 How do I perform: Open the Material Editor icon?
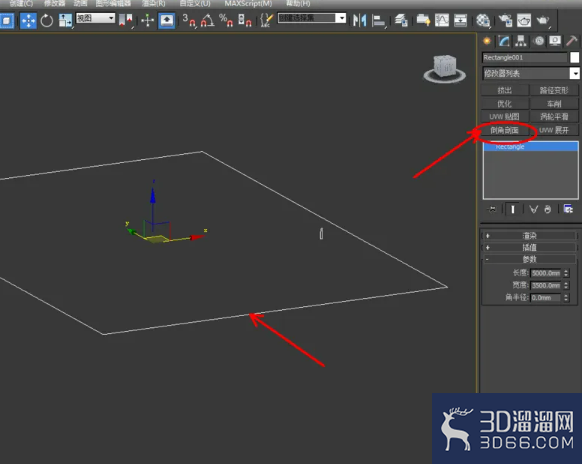(x=483, y=20)
